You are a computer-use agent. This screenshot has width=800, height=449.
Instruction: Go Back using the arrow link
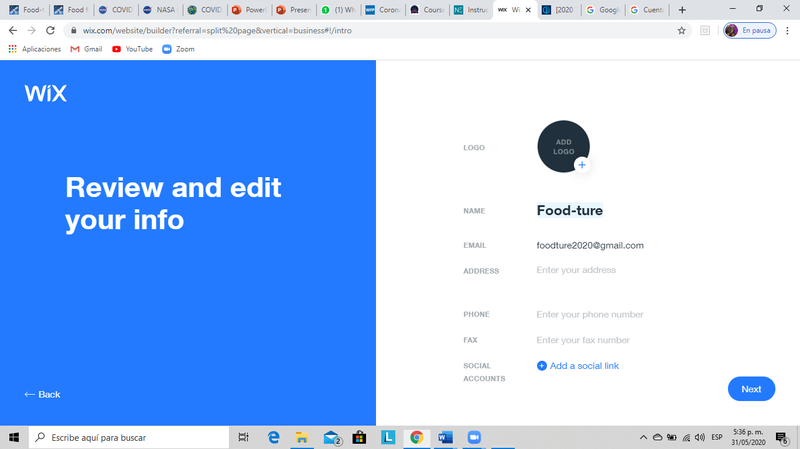[x=42, y=394]
